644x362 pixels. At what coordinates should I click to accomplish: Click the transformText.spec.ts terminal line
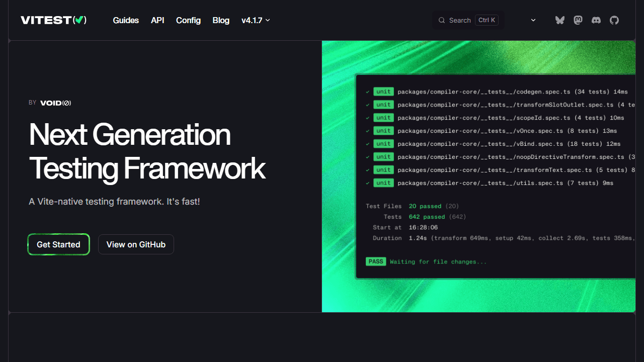501,170
